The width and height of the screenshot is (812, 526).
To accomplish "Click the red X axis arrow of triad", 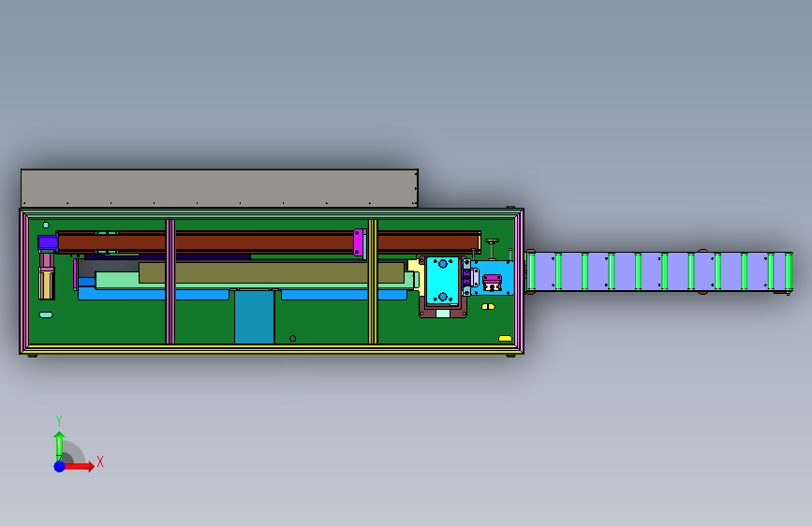I will [81, 466].
